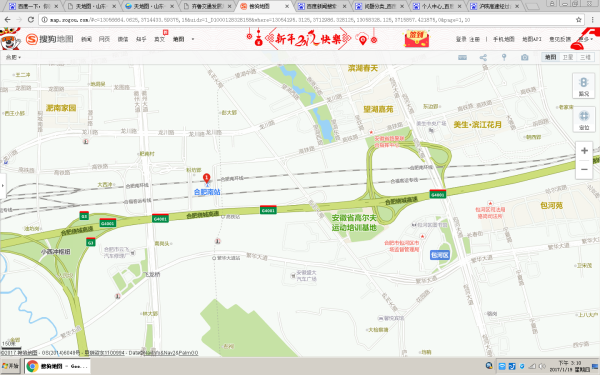Click the volume tray icon

pos(541,366)
